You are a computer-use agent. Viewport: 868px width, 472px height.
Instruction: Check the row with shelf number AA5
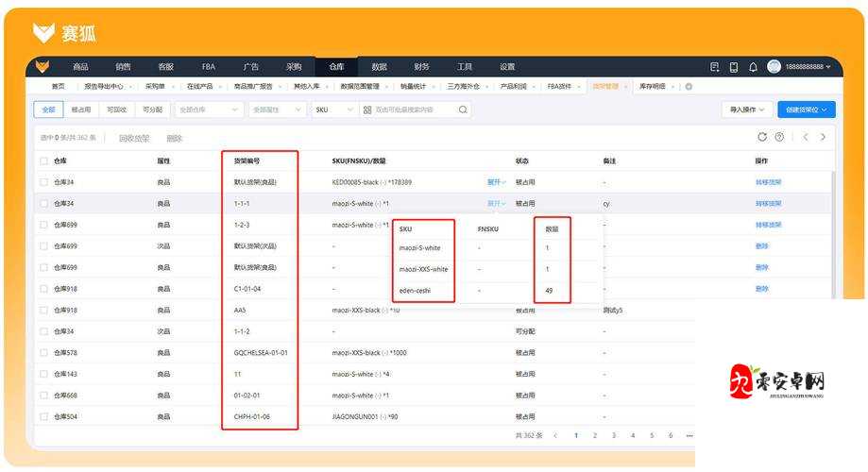pyautogui.click(x=43, y=311)
